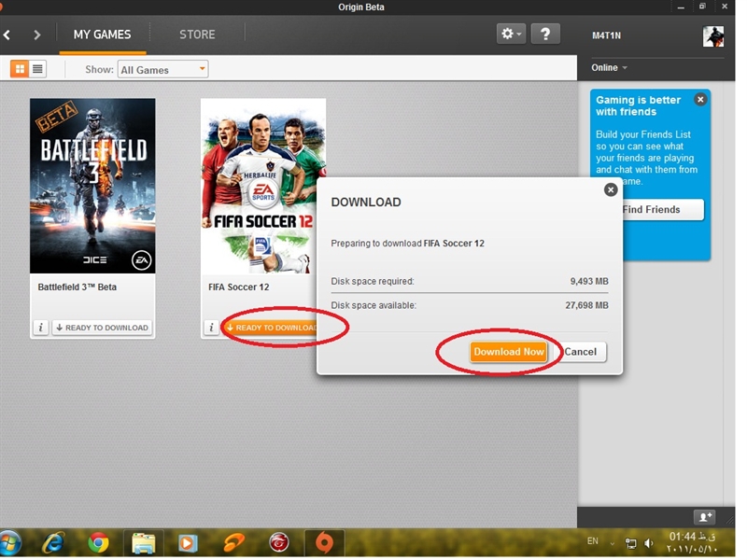The height and width of the screenshot is (560, 747).
Task: Click the add friend icon
Action: (x=704, y=516)
